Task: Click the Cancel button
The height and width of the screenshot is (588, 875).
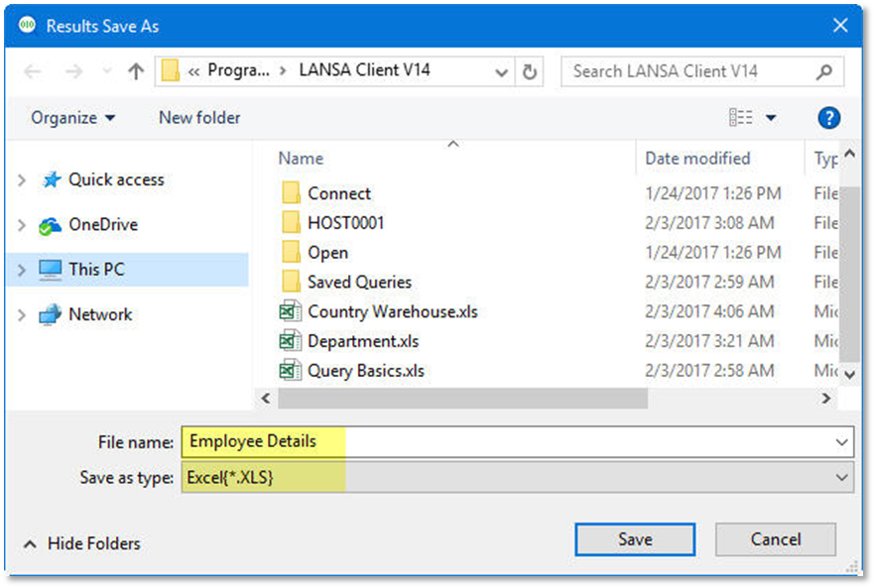Action: [775, 539]
